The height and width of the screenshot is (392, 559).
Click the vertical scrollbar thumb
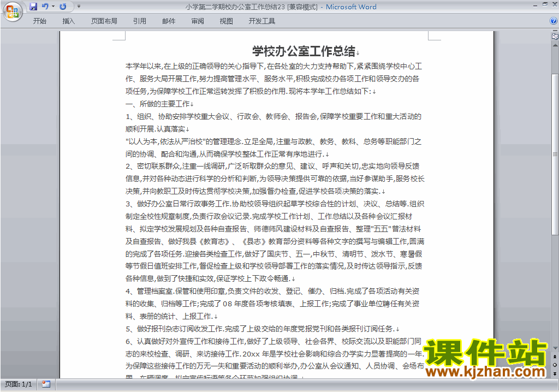pos(555,154)
